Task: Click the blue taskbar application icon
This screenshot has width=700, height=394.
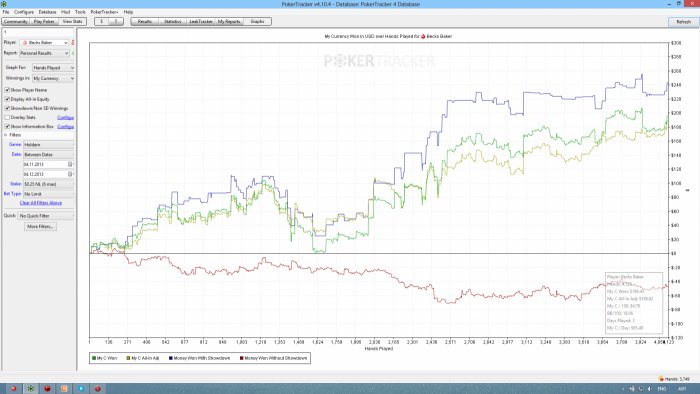Action: coord(81,389)
